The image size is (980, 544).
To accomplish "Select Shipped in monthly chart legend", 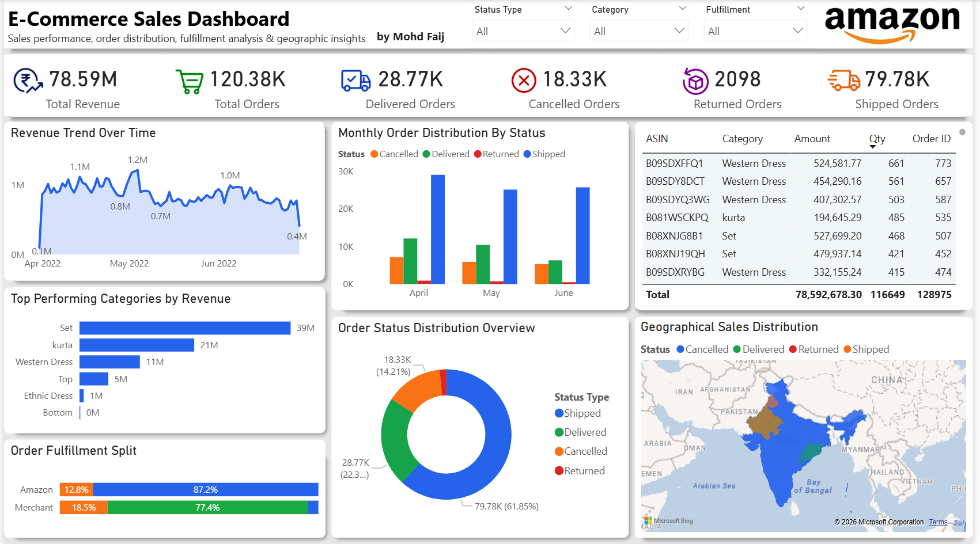I will tap(544, 154).
